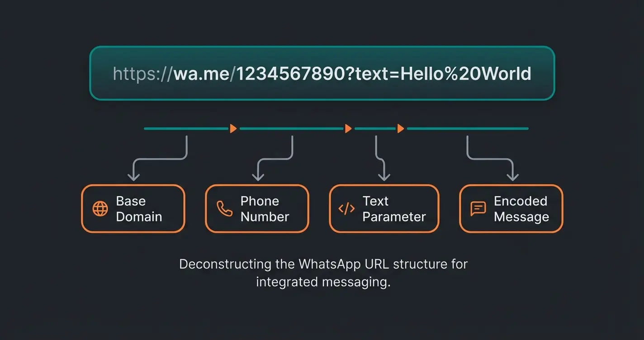The image size is (644, 340).
Task: Click the curved arrow pointing to Base Domain
Action: point(158,158)
